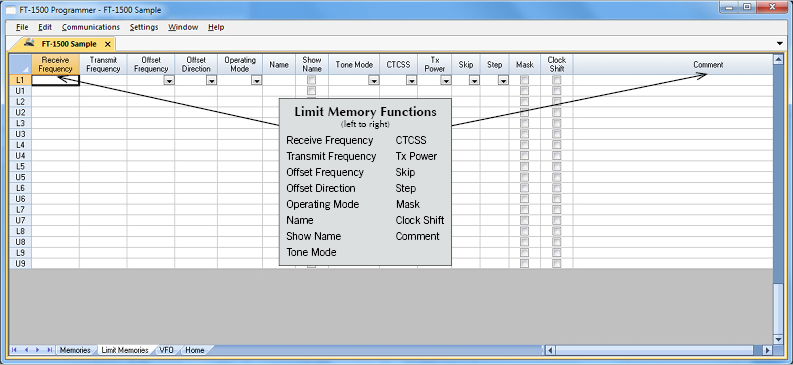Toggle Mask checkbox in row U9
Screen dimensions: 793x365
tap(524, 263)
